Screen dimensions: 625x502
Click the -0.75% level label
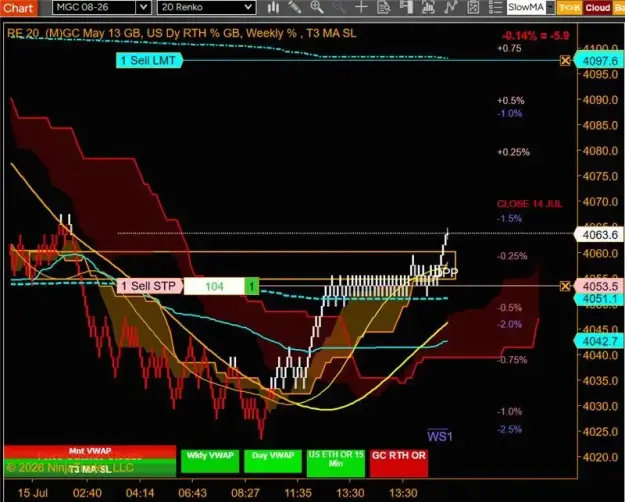coord(513,360)
